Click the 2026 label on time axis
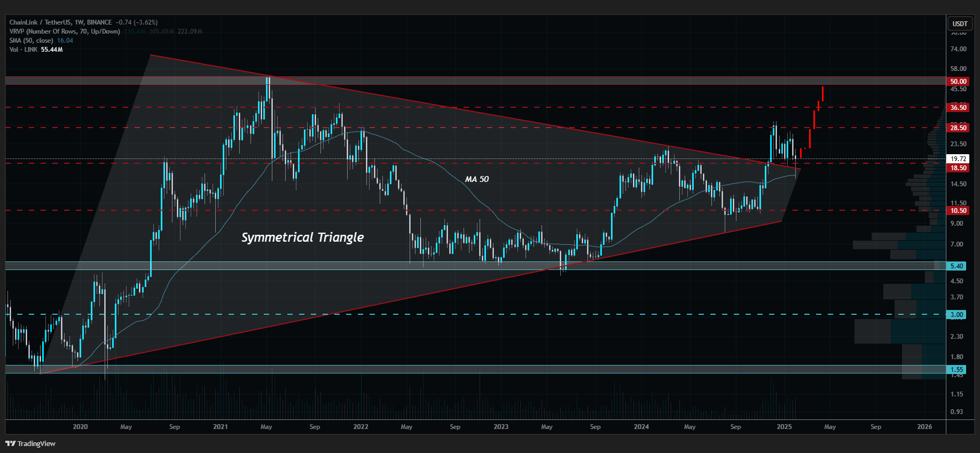This screenshot has width=980, height=453. pos(924,427)
